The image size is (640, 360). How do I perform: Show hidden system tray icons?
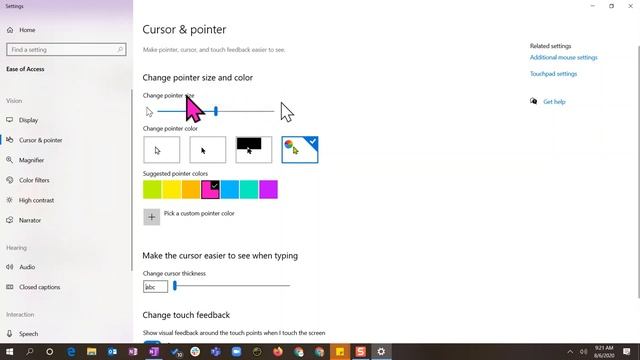coord(570,352)
